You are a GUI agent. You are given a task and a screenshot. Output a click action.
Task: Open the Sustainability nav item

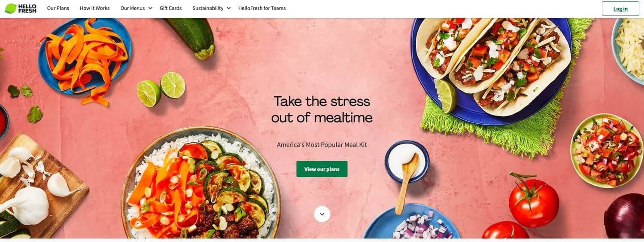pyautogui.click(x=208, y=8)
